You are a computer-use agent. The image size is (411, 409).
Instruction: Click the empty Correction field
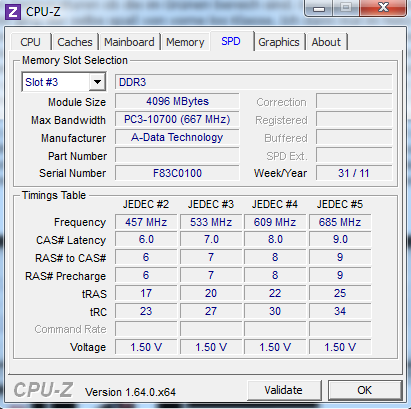pos(354,101)
